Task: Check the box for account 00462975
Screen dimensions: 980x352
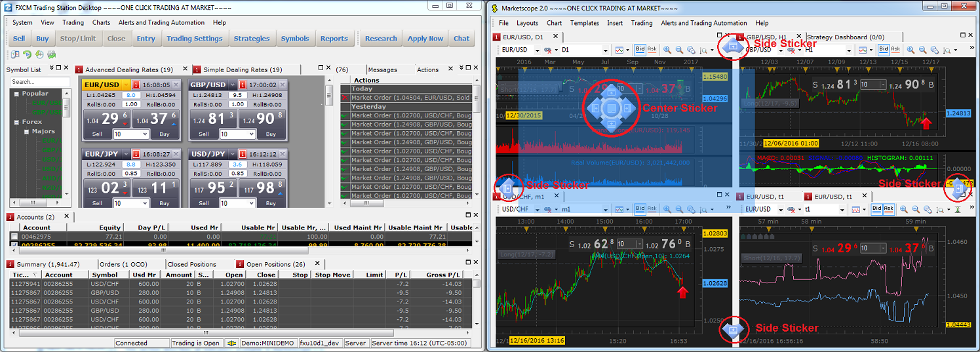Action: (x=14, y=236)
